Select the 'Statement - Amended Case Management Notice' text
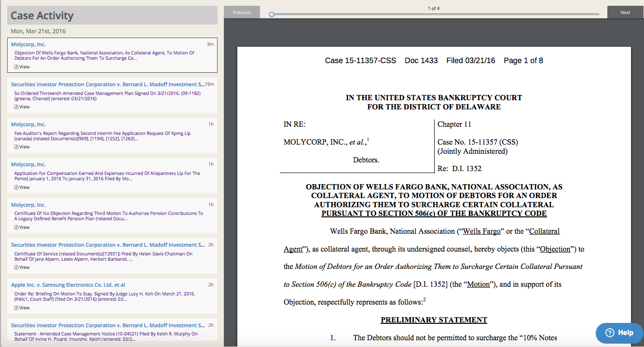 [x=106, y=336]
